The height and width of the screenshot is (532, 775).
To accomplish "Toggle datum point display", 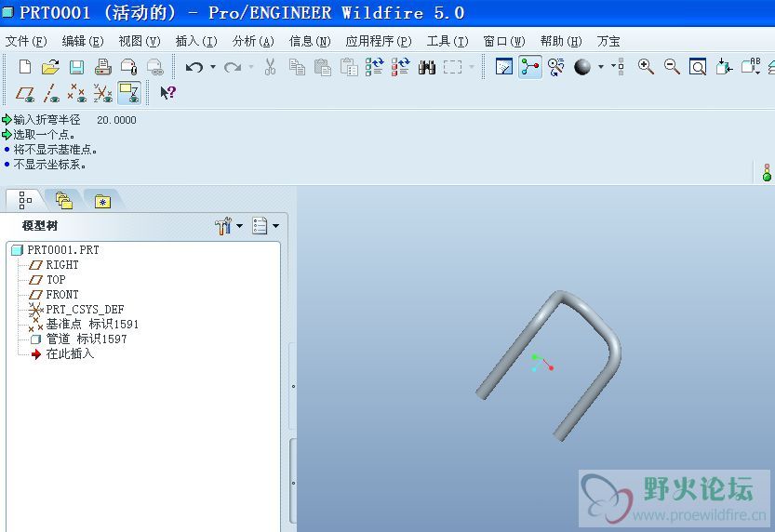I will [x=77, y=93].
